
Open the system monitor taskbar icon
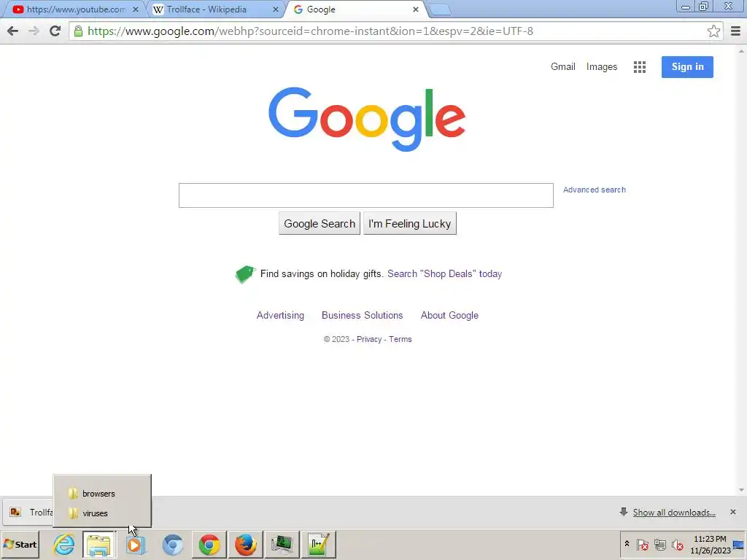point(282,545)
